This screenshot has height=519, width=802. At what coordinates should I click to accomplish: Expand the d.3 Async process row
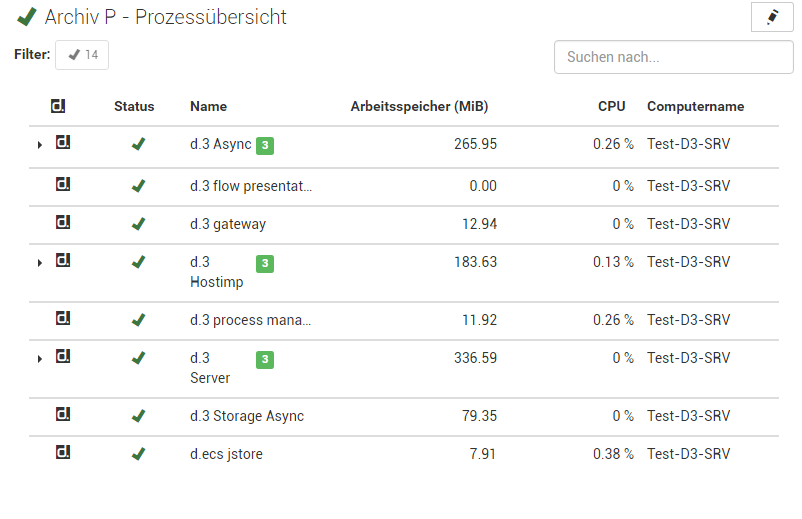39,145
